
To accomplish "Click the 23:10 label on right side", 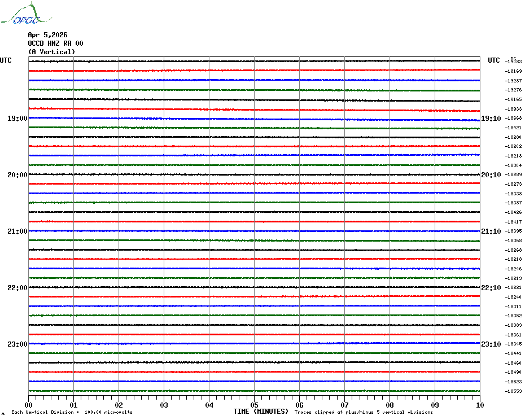I will (491, 344).
